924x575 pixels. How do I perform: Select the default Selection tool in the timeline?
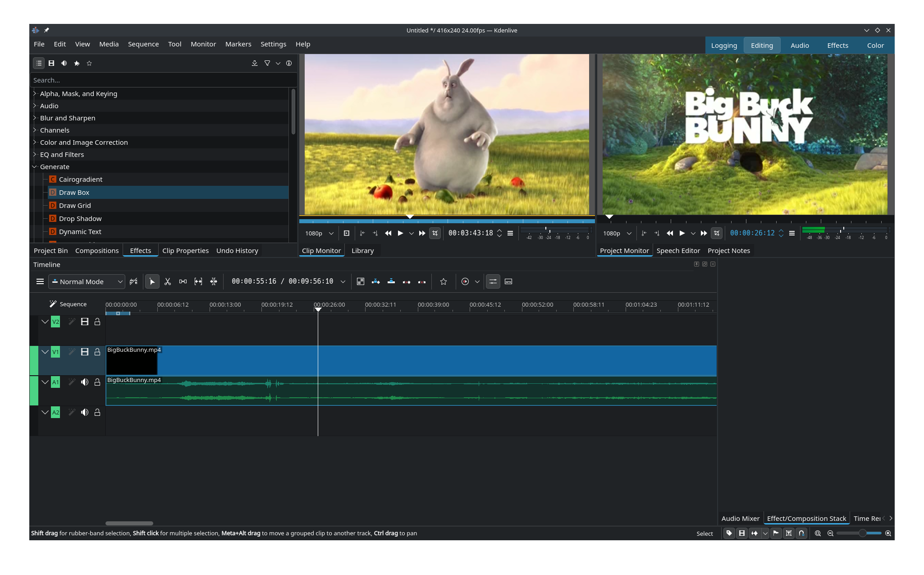click(152, 281)
